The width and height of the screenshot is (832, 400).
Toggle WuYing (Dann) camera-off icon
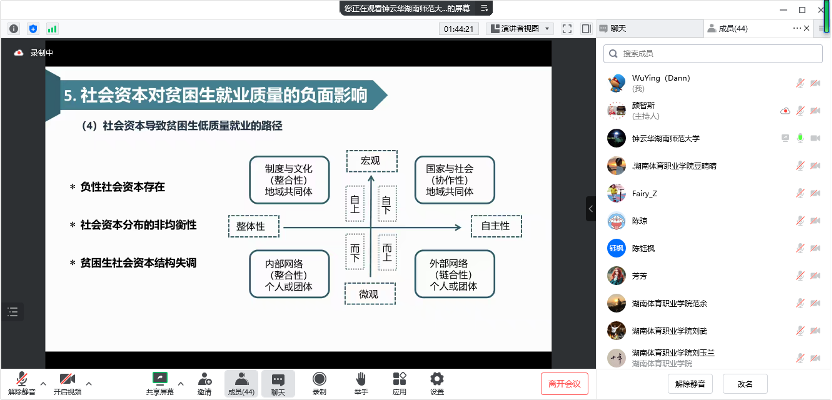tap(815, 83)
